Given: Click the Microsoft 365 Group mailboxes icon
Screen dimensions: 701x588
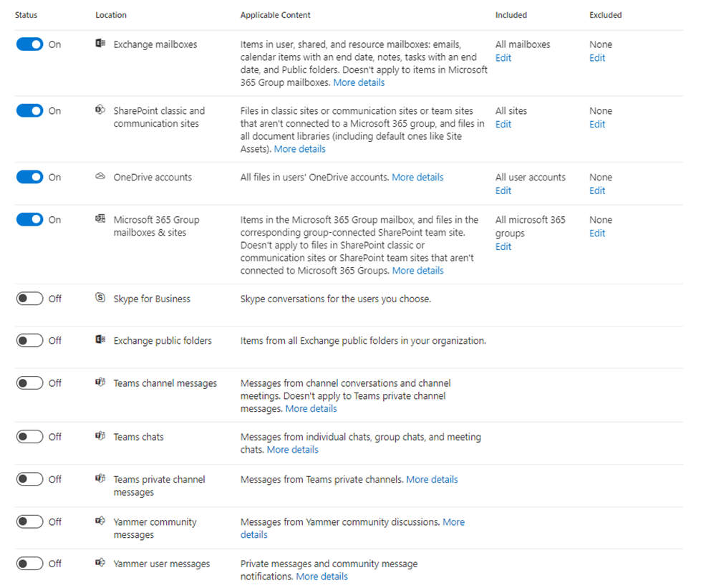Looking at the screenshot, I should [100, 219].
